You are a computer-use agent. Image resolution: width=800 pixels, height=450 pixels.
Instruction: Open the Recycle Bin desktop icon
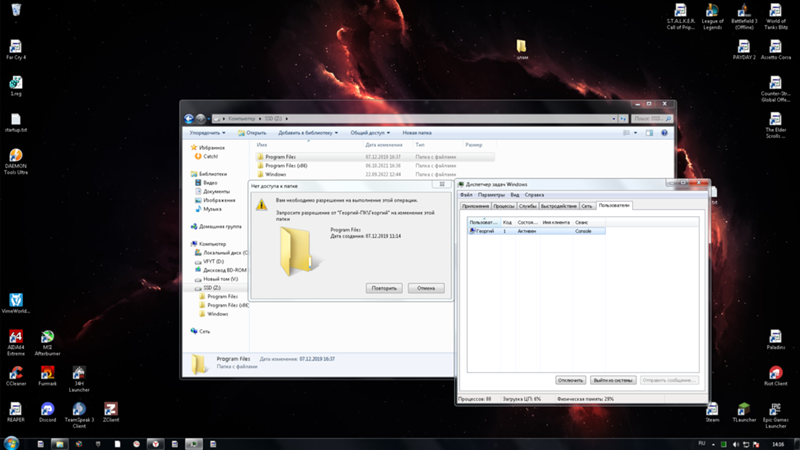[16, 9]
